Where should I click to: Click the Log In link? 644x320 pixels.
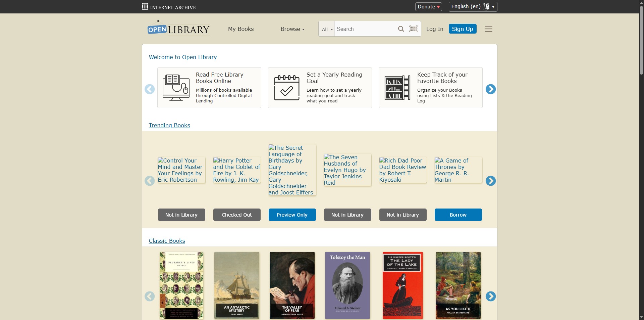coord(435,29)
